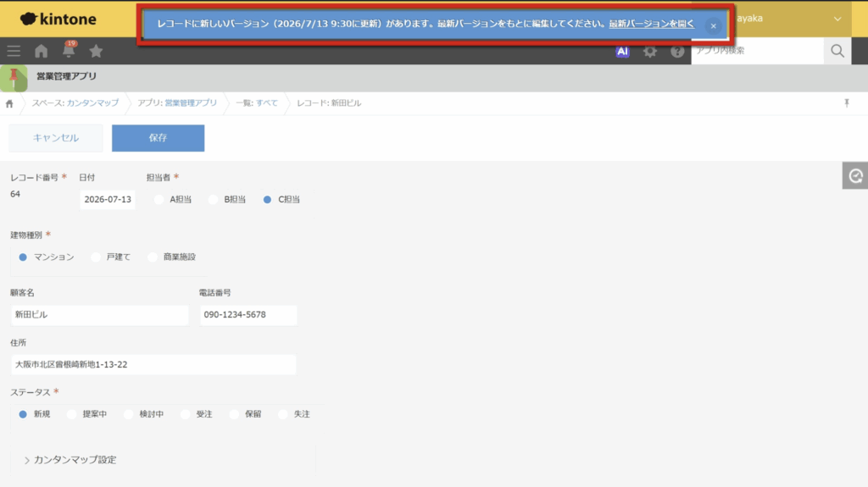868x487 pixels.
Task: Set status to 新規
Action: [23, 414]
